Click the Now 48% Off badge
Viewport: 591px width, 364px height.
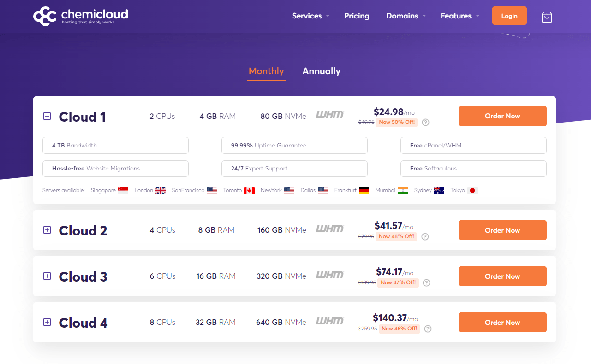point(397,237)
